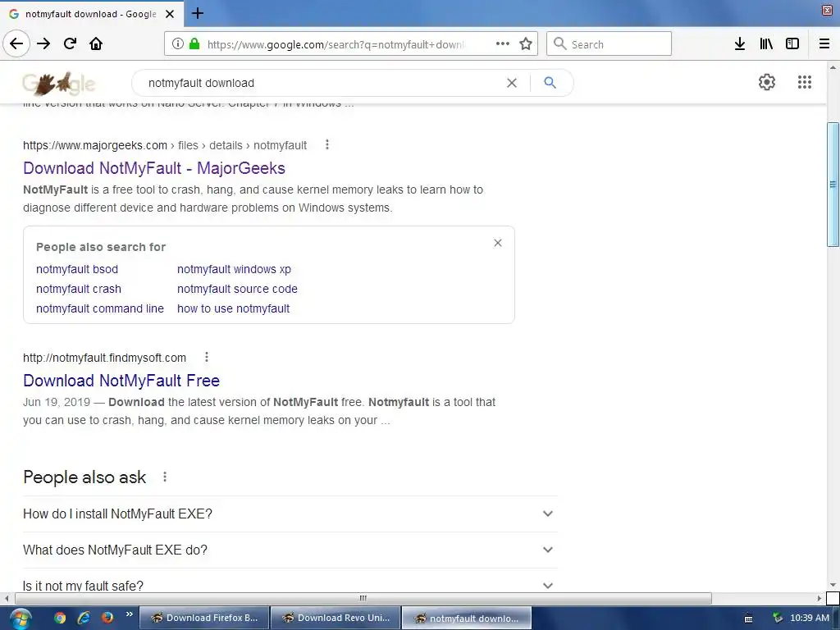Show hidden quick launch items chevron

point(129,614)
